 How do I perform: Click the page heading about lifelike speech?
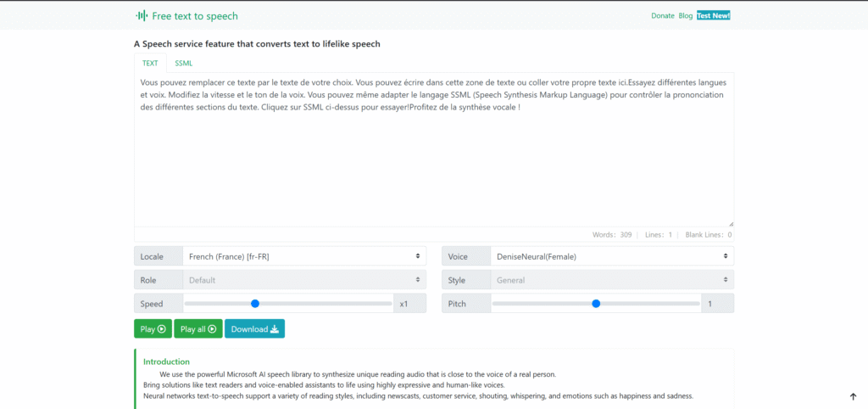coord(257,44)
